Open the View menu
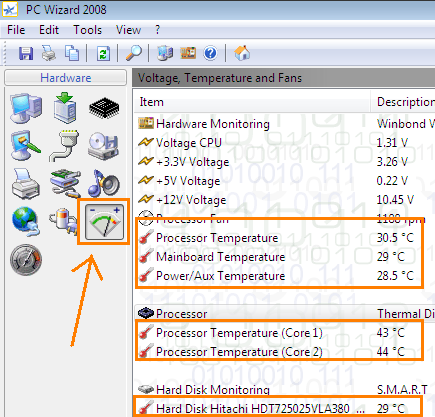 pyautogui.click(x=128, y=30)
